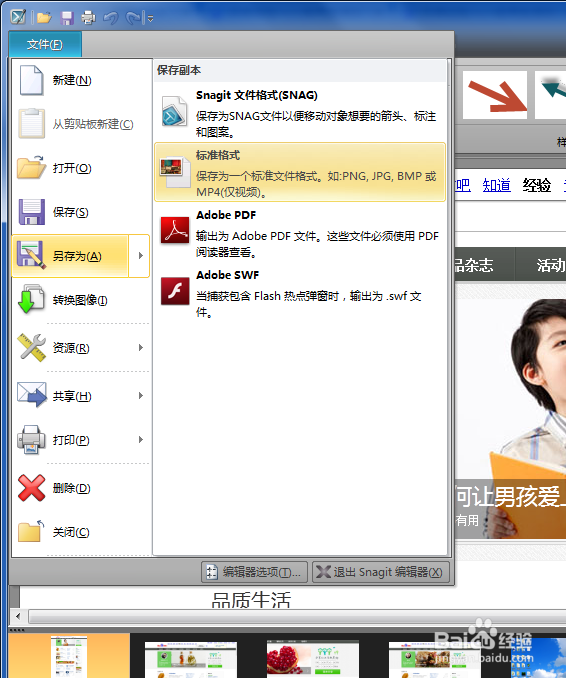Open the 文件(F) menu tab
566x678 pixels.
45,44
